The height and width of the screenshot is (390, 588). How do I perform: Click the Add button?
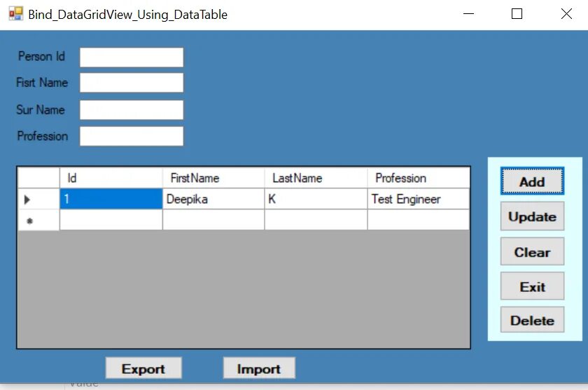pos(532,181)
